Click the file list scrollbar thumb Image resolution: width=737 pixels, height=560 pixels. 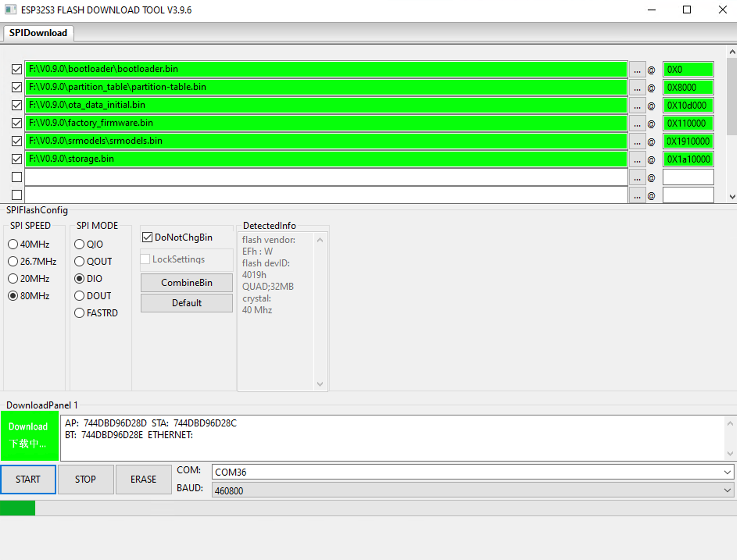(732, 96)
